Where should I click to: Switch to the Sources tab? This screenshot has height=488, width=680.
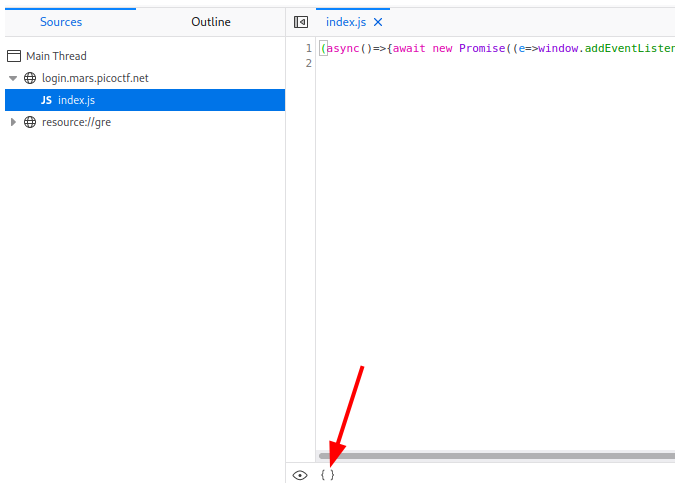click(61, 22)
